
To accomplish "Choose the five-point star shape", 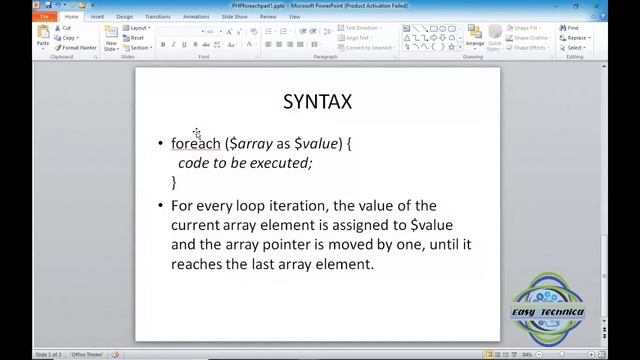I will tap(451, 47).
